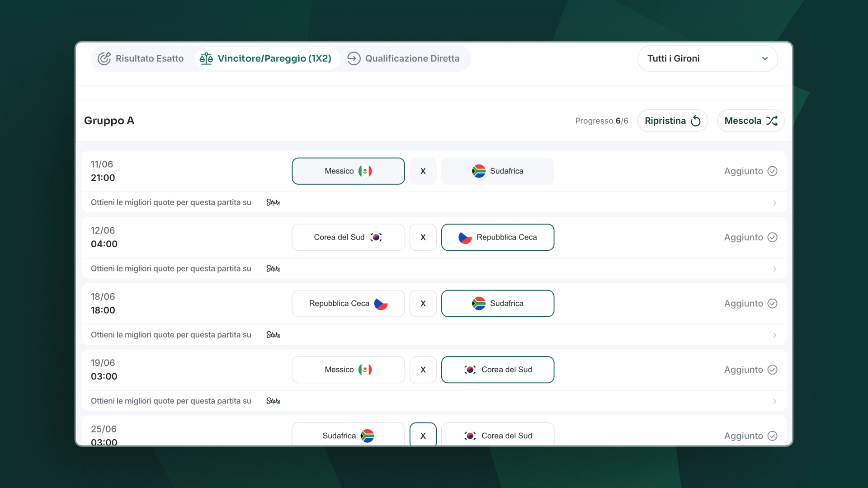This screenshot has height=488, width=868.
Task: Click the scales icon for Vincitore/Pareggio
Action: pos(206,58)
